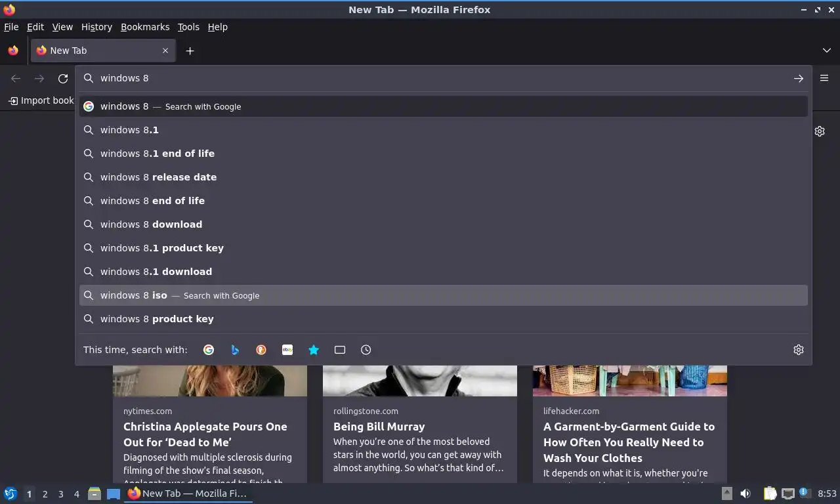Screen dimensions: 840x504
Task: Click the Firefox logo in the title bar
Action: (x=9, y=10)
